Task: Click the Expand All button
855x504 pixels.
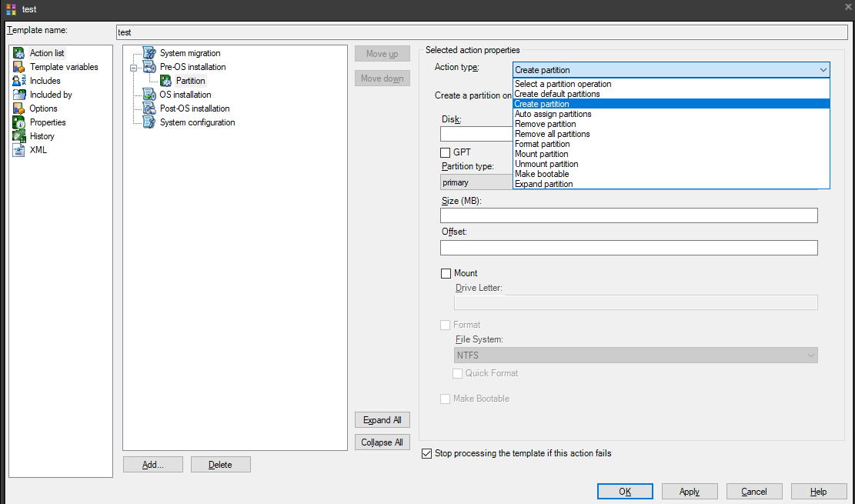Action: (x=382, y=420)
